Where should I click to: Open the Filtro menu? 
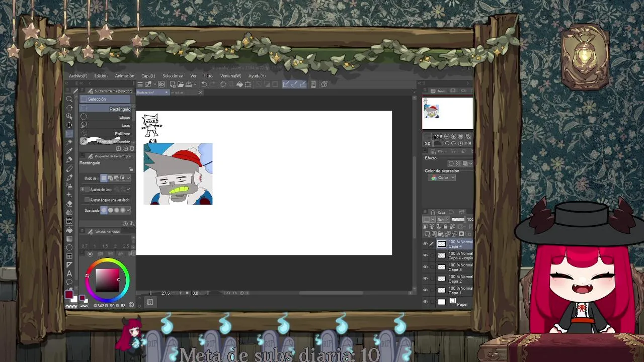pos(208,76)
